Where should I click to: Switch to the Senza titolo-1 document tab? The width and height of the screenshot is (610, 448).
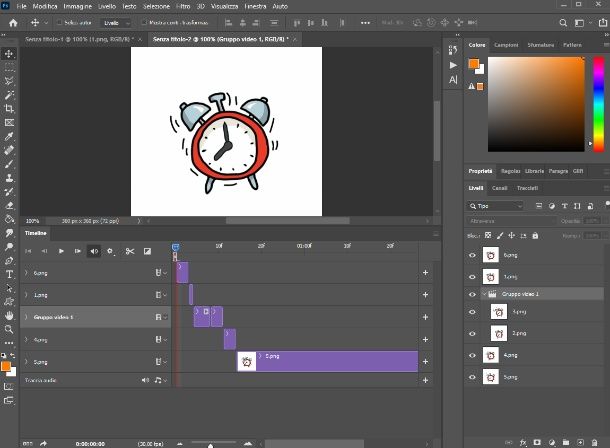point(79,39)
